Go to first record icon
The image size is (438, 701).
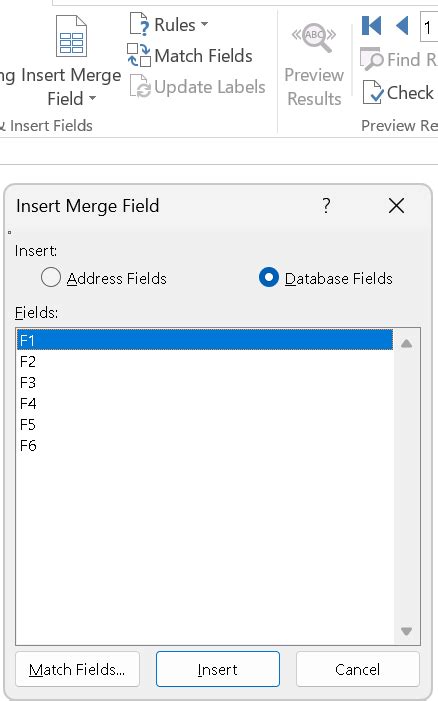[x=371, y=25]
